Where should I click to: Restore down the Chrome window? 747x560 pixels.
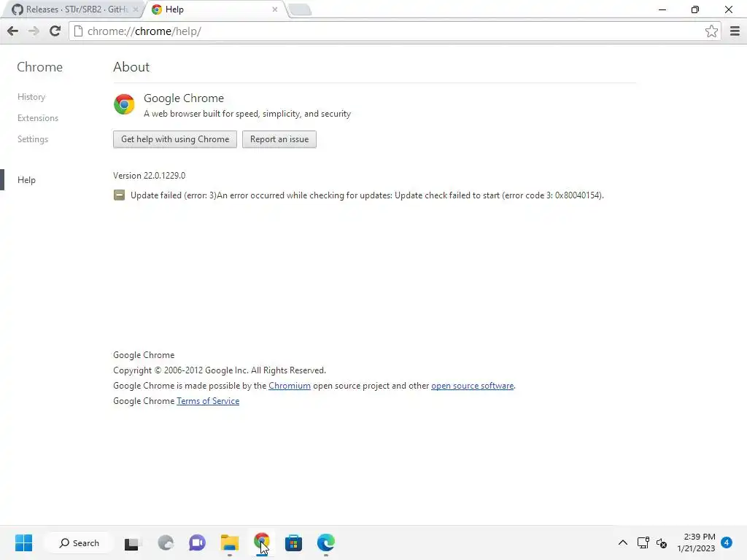[695, 9]
